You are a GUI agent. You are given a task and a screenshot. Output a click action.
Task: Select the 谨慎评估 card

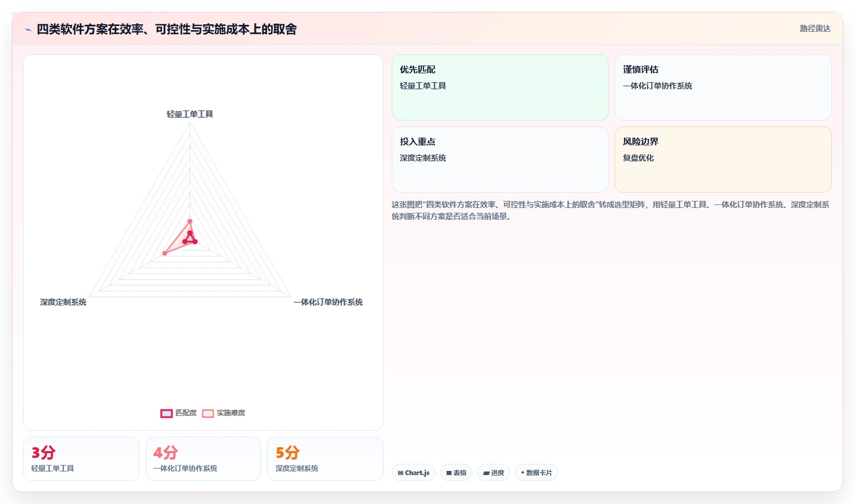(723, 87)
